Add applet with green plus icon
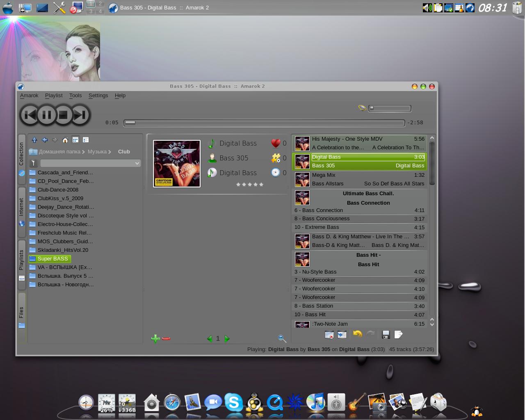Image resolution: width=525 pixels, height=420 pixels. click(x=155, y=338)
